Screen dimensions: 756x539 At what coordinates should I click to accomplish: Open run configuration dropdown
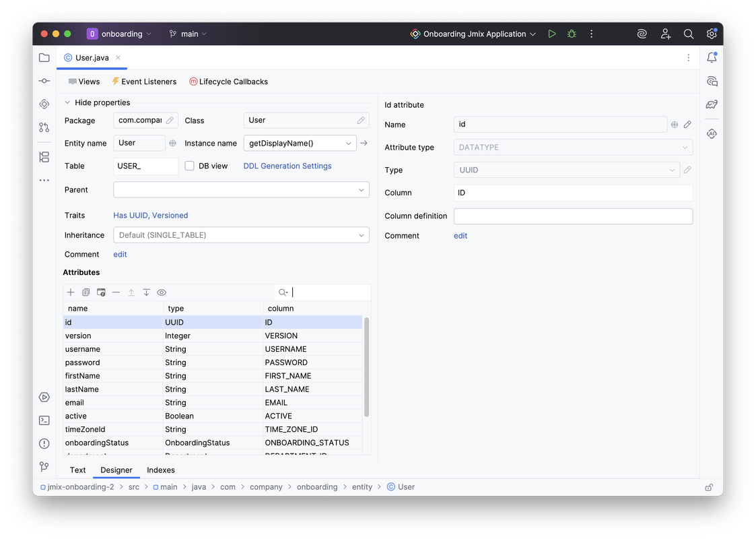click(x=473, y=34)
